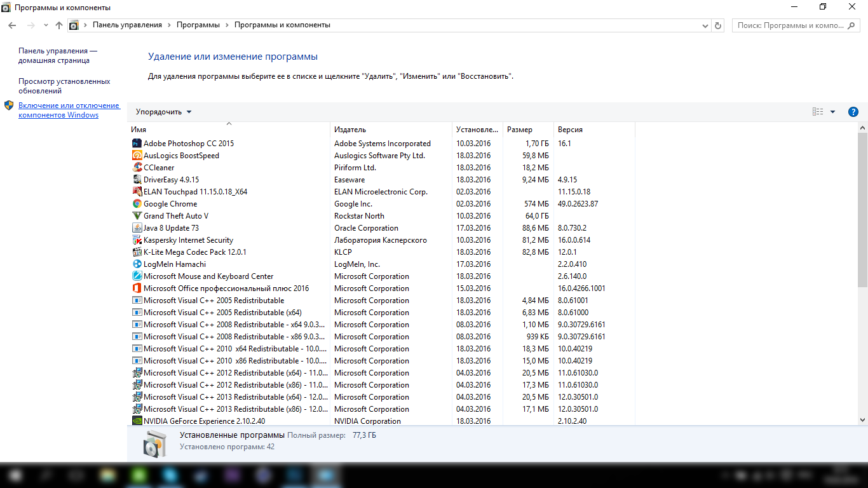Click the AusLogics BoostSpeed icon
The height and width of the screenshot is (488, 868).
click(x=137, y=156)
